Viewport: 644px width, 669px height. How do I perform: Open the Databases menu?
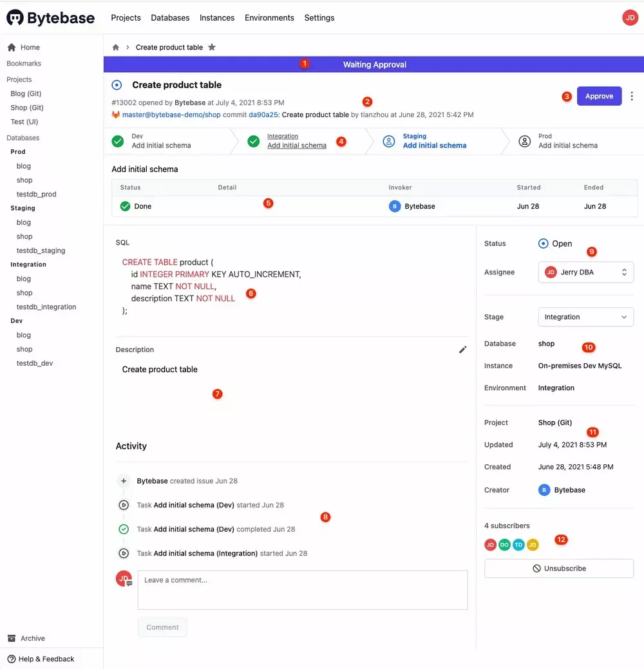tap(170, 18)
